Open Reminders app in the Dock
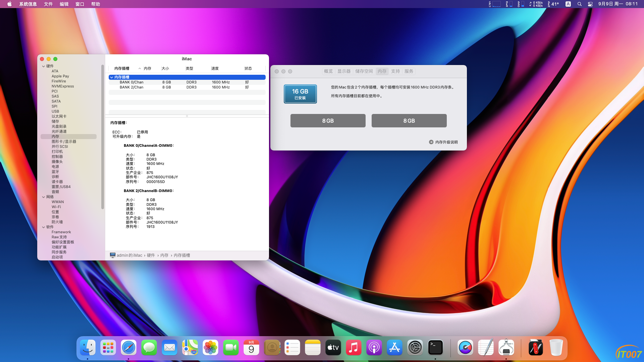Screen dimensions: 644x362 click(x=292, y=348)
